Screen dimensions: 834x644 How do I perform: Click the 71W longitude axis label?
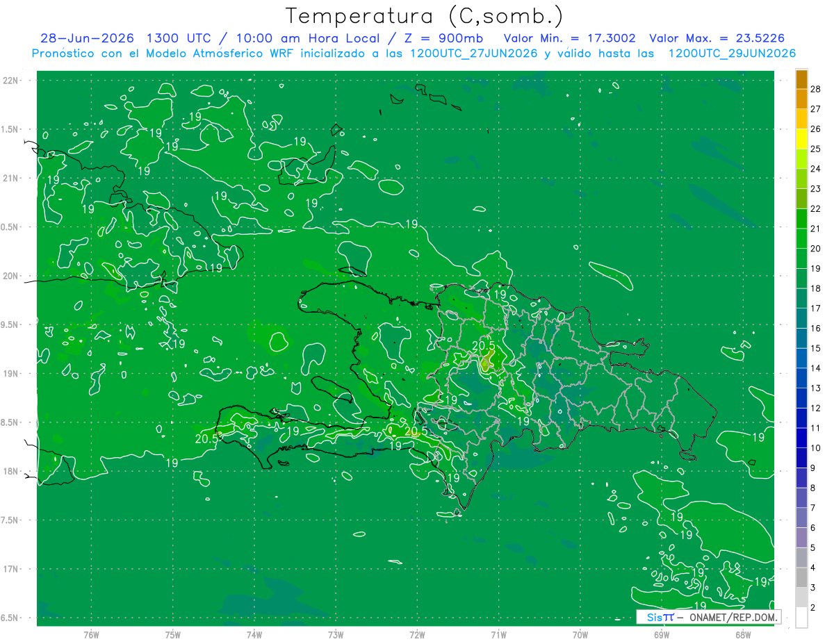click(498, 635)
